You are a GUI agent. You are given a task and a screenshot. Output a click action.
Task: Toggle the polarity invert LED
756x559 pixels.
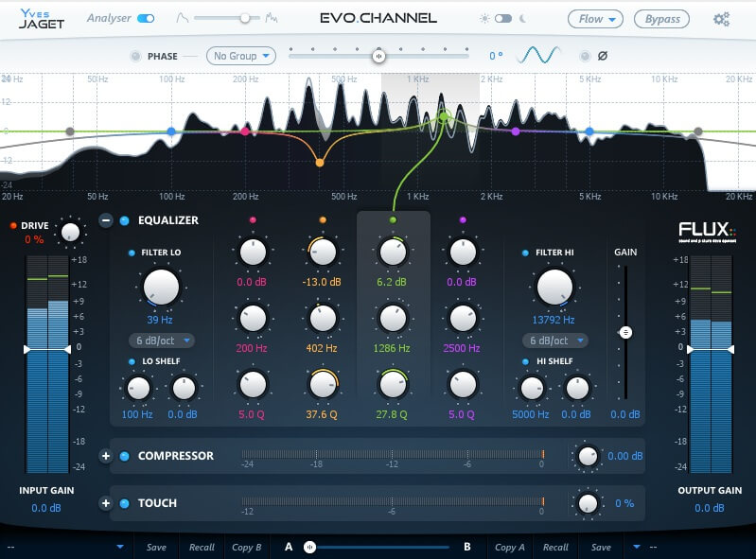pyautogui.click(x=585, y=56)
